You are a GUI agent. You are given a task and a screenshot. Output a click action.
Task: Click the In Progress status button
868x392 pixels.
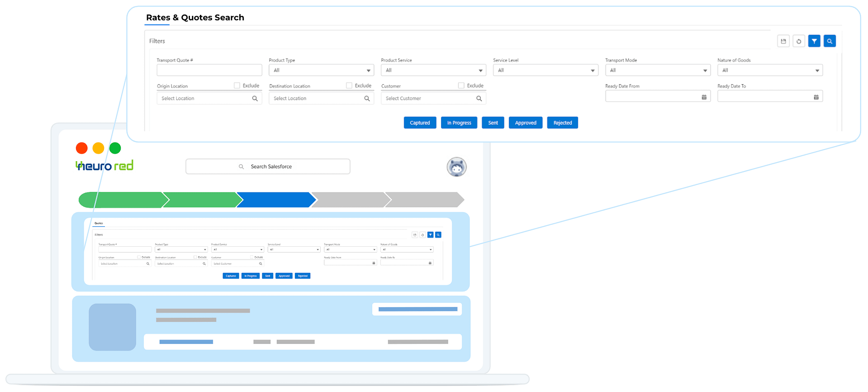coord(459,123)
